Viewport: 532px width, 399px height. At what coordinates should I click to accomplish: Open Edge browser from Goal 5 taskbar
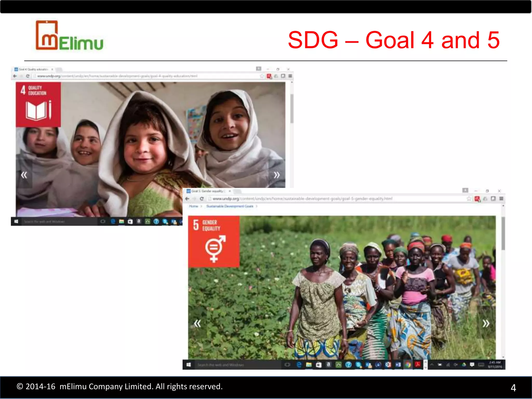tap(299, 365)
